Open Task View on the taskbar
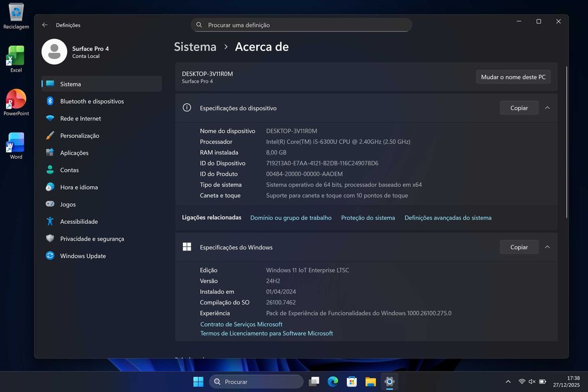 (x=314, y=381)
